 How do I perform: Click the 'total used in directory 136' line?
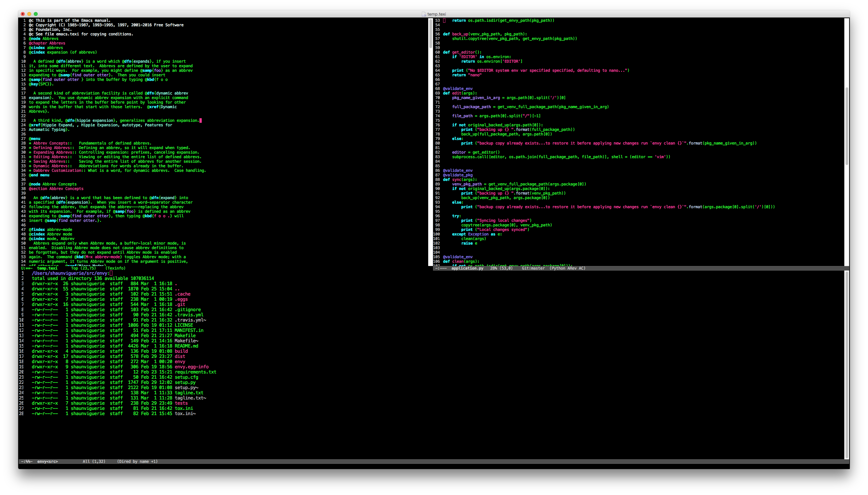[93, 278]
